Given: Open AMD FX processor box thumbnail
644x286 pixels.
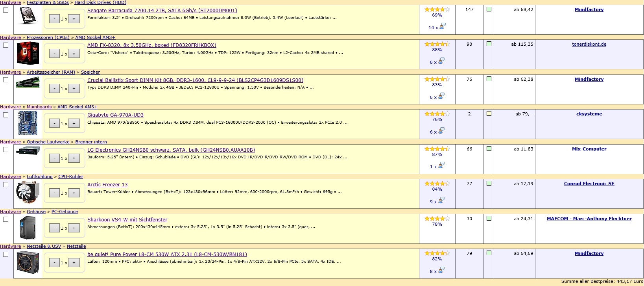Looking at the screenshot, I should tap(28, 53).
